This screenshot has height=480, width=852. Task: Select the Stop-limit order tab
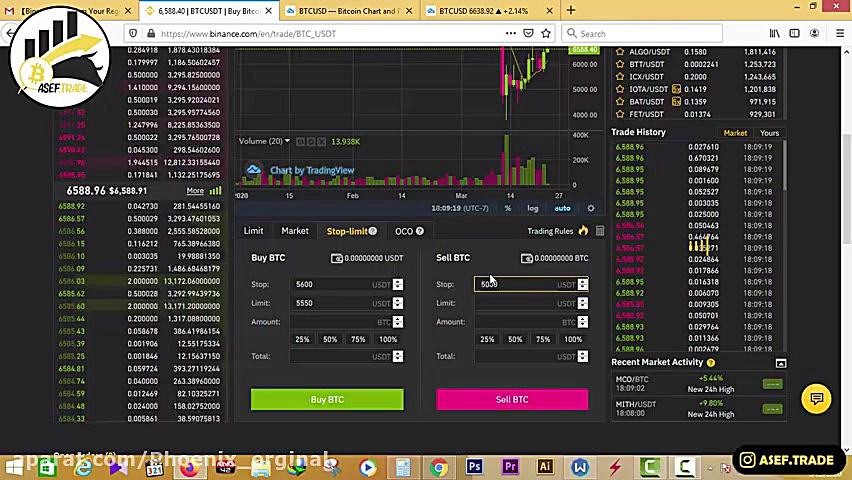pyautogui.click(x=347, y=231)
